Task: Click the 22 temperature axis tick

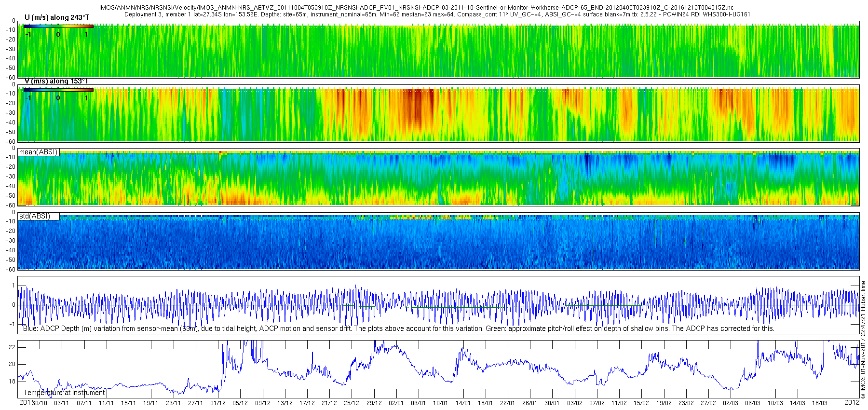Action: [x=12, y=347]
